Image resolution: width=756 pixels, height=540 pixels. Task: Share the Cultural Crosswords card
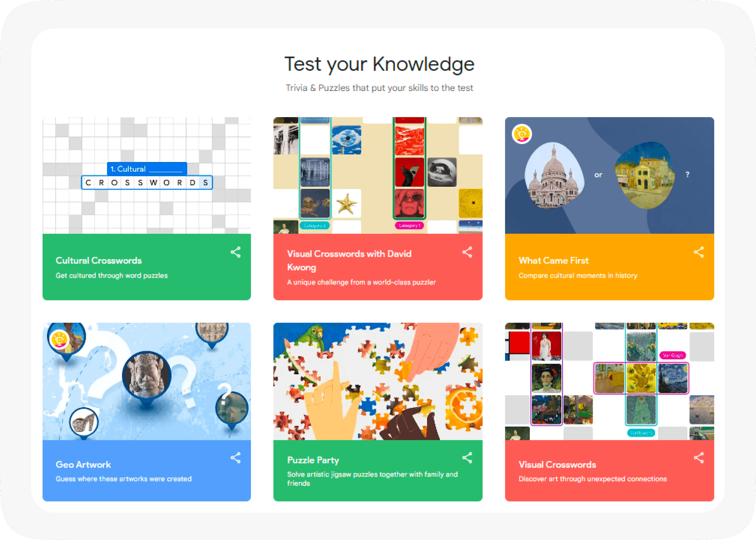coord(235,252)
